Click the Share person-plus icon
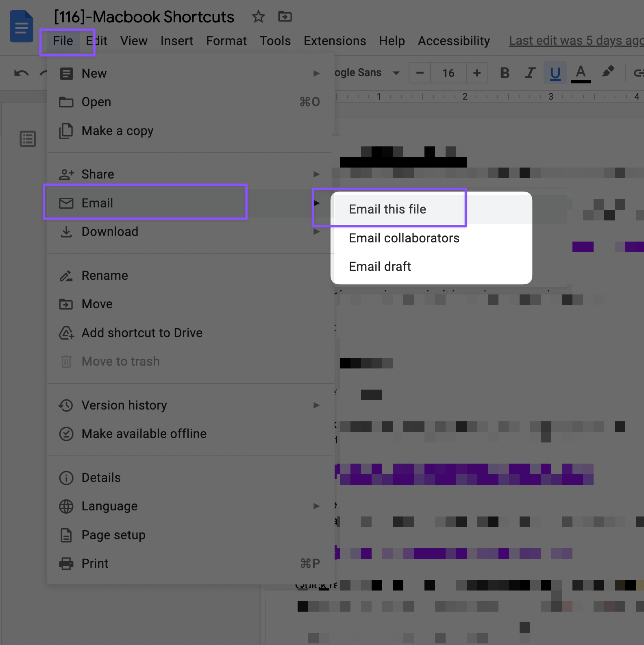Screen dimensions: 644x645 pos(66,174)
